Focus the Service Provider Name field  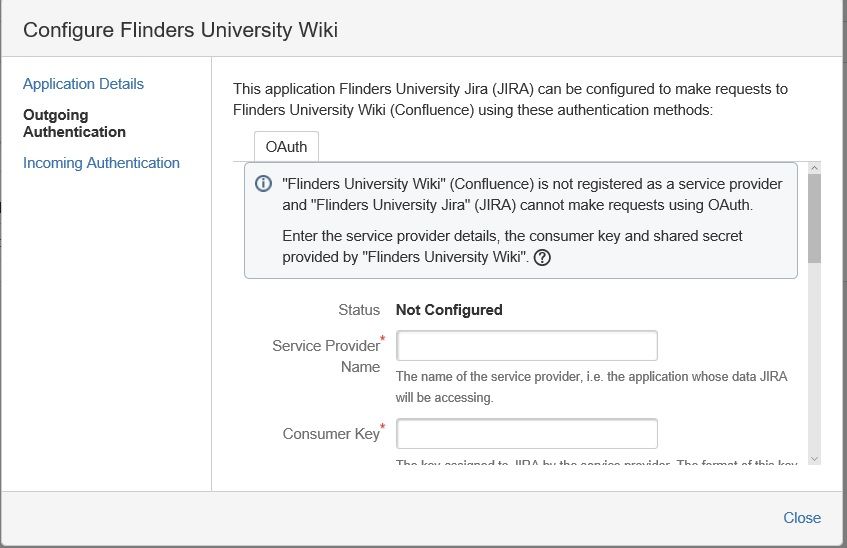click(x=527, y=346)
